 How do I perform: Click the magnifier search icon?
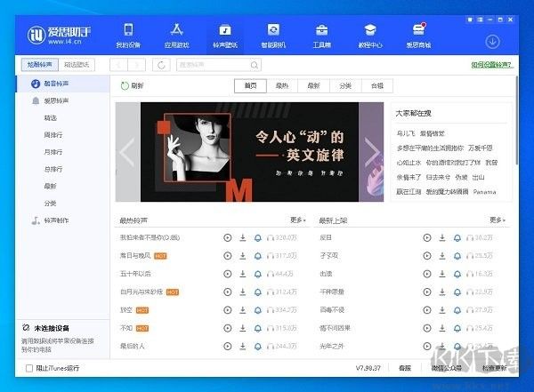click(254, 65)
